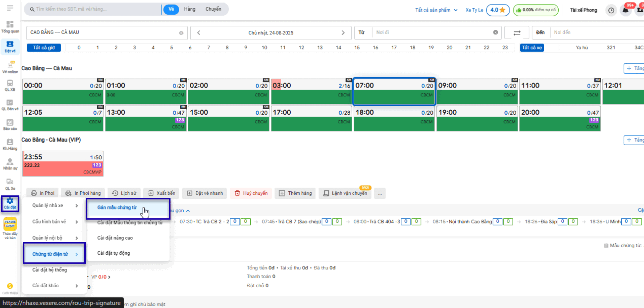644x308 pixels.
Task: Open QL Xe vehicle management icon
Action: point(10,184)
